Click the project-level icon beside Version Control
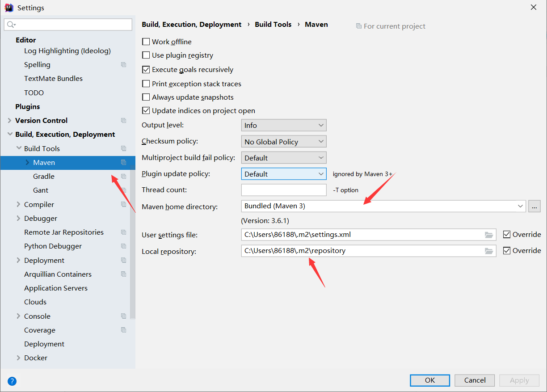This screenshot has width=547, height=392. click(124, 121)
